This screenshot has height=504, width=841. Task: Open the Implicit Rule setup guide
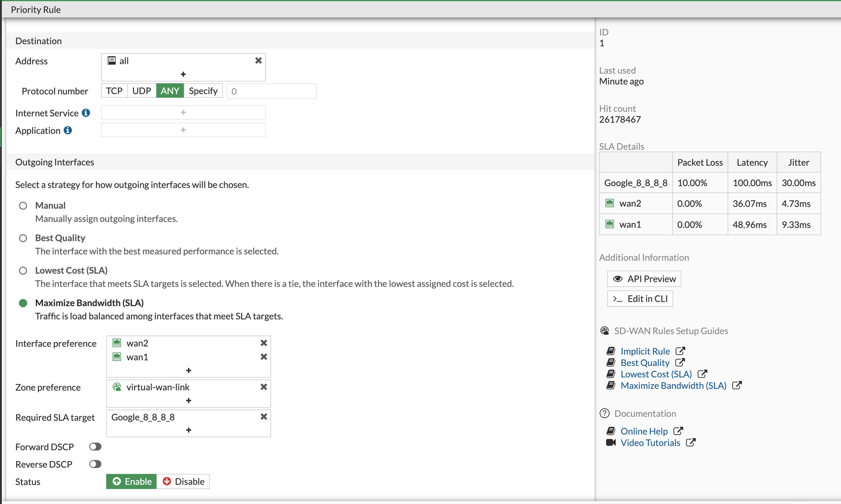click(645, 351)
